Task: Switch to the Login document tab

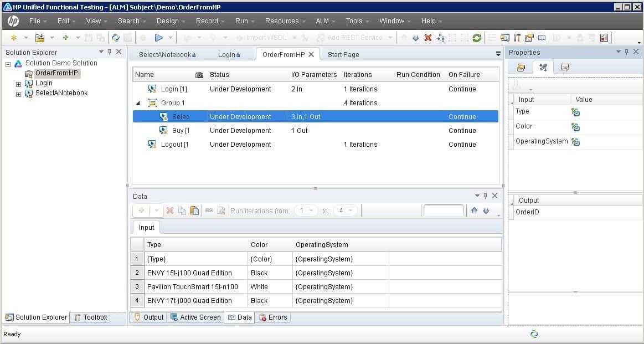Action: [x=229, y=55]
